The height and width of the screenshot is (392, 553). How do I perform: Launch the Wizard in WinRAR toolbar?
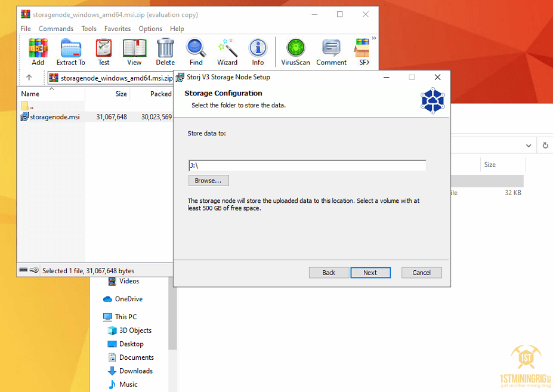227,52
